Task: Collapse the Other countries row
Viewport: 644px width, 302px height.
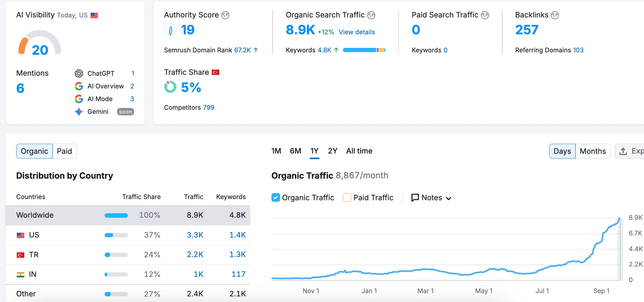Action: (26, 293)
